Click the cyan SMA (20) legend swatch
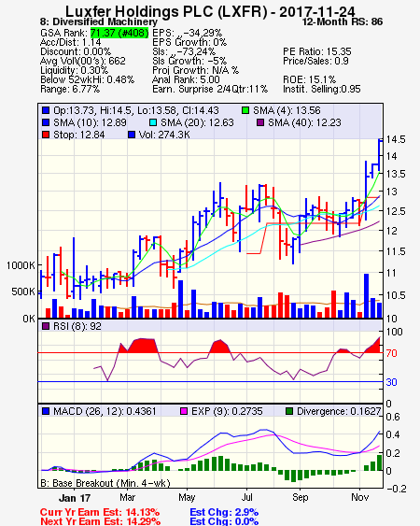The width and height of the screenshot is (420, 526). (x=153, y=122)
